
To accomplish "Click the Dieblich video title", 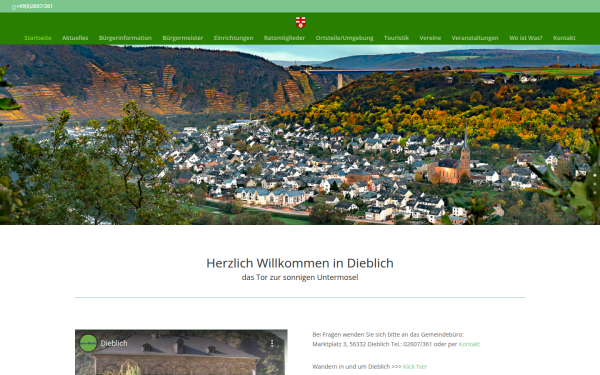I will 114,343.
